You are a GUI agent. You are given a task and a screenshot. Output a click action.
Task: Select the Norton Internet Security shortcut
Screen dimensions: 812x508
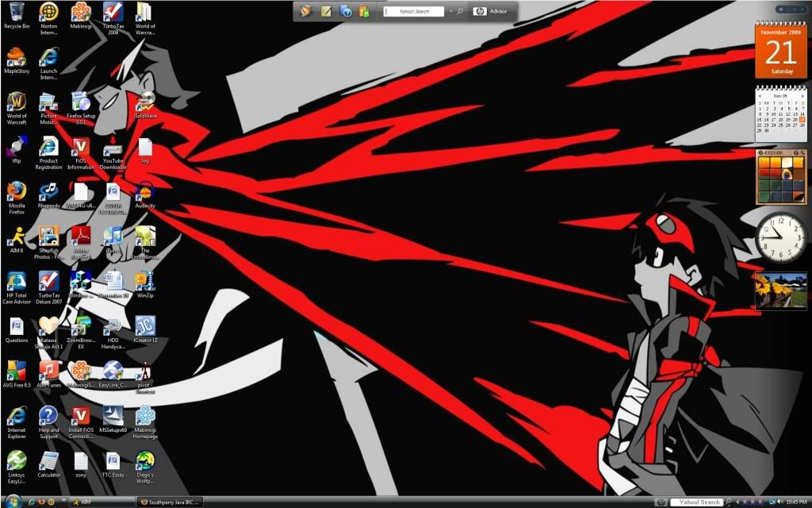[48, 18]
